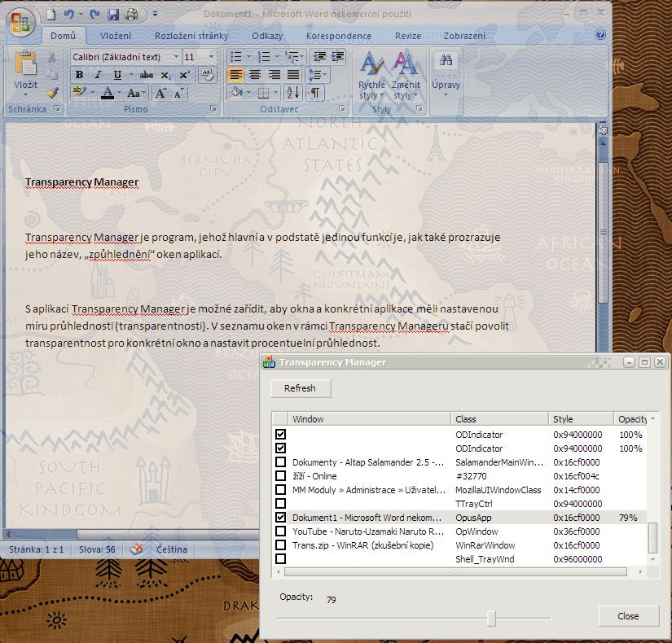
Task: Click the quick print icon in Word
Action: 131,15
